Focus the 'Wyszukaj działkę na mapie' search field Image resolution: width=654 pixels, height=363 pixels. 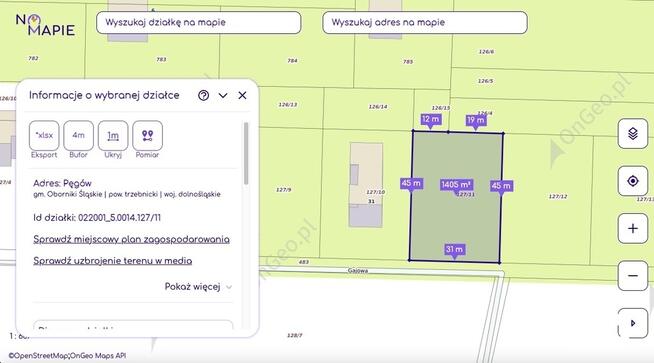tap(199, 23)
